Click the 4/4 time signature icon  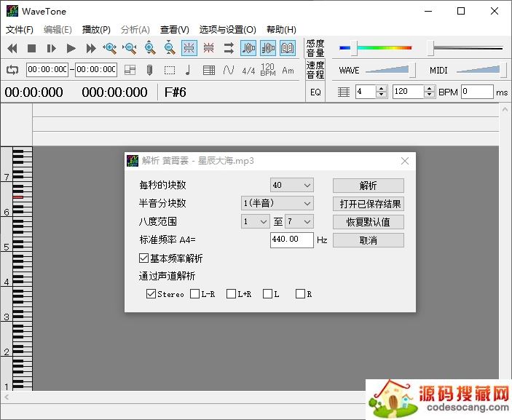248,70
